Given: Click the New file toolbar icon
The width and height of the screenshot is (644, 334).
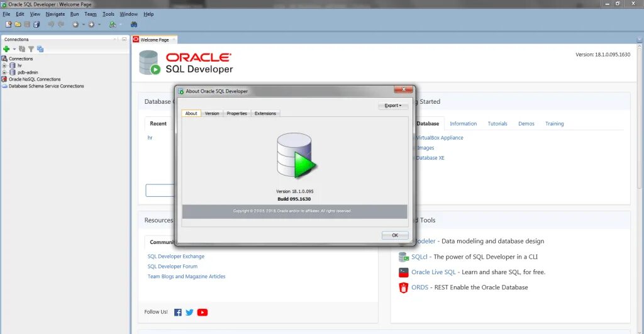Looking at the screenshot, I should point(8,25).
